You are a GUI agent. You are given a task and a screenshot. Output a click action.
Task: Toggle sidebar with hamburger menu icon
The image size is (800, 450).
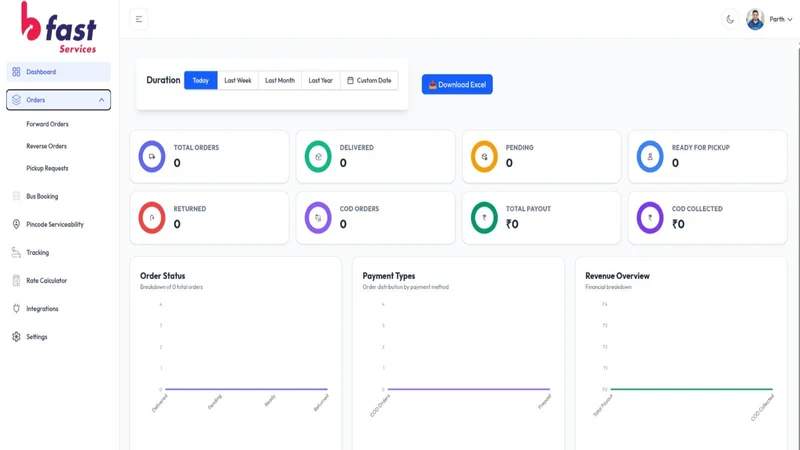point(139,19)
